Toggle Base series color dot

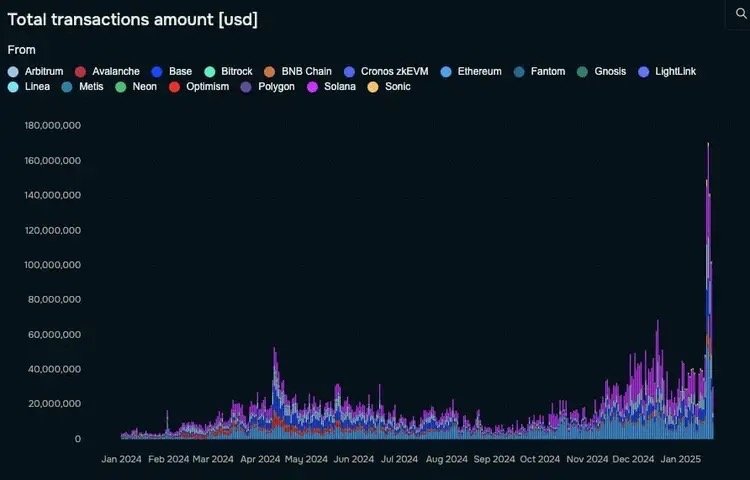[157, 72]
